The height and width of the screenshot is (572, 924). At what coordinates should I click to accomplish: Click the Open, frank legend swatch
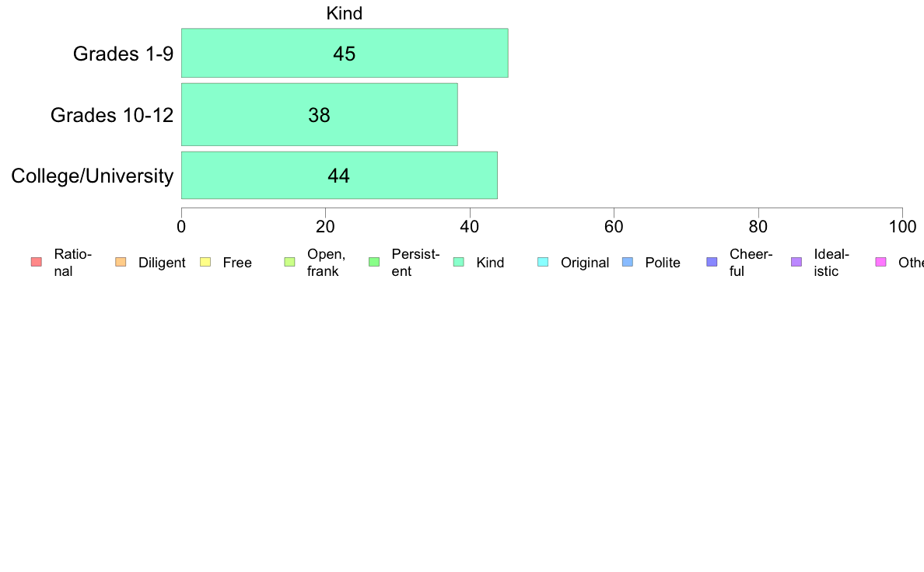pos(289,262)
